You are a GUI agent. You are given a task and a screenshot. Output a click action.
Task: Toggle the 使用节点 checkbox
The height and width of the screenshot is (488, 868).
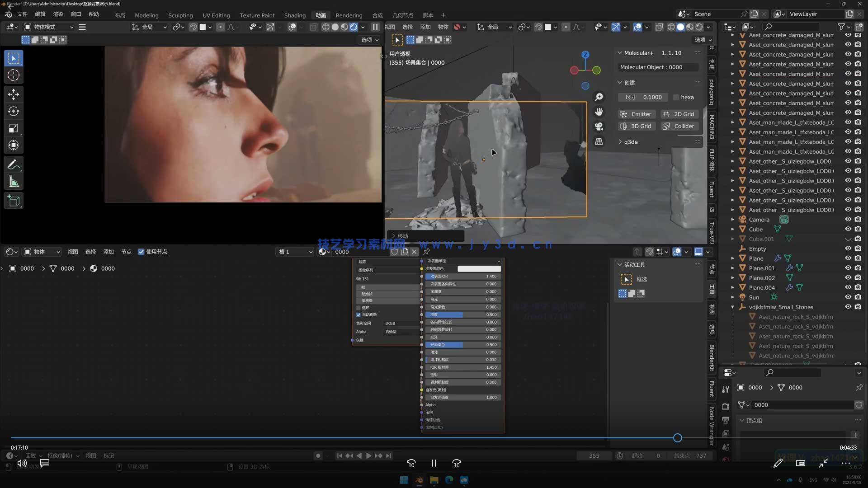click(x=141, y=252)
